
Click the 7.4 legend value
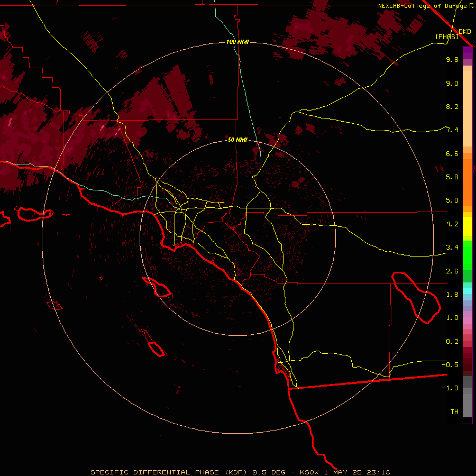[x=452, y=130]
